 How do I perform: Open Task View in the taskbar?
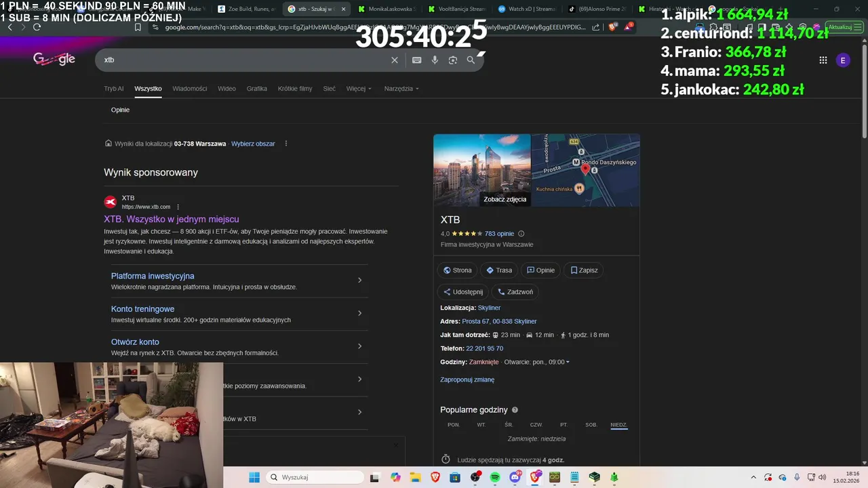point(375,477)
